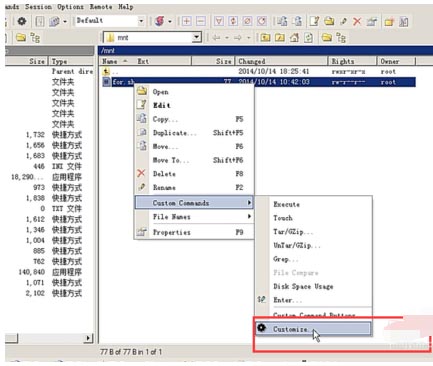433x366 pixels.
Task: Click the parent directory icon in remote toolbar
Action: (x=265, y=38)
